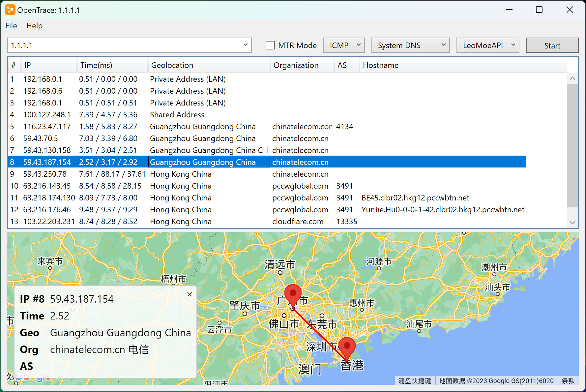Click the scroll down arrow in hop list
The height and width of the screenshot is (392, 586).
click(572, 223)
